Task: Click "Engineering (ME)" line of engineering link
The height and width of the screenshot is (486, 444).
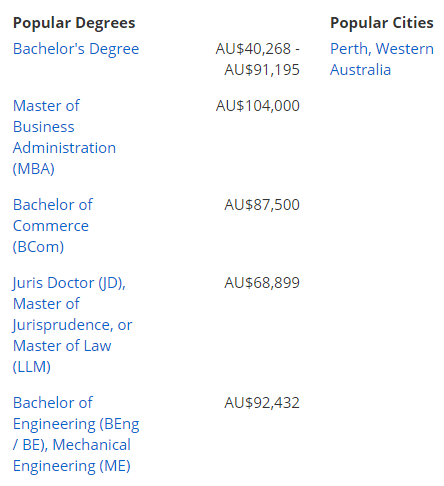Action: tap(72, 466)
